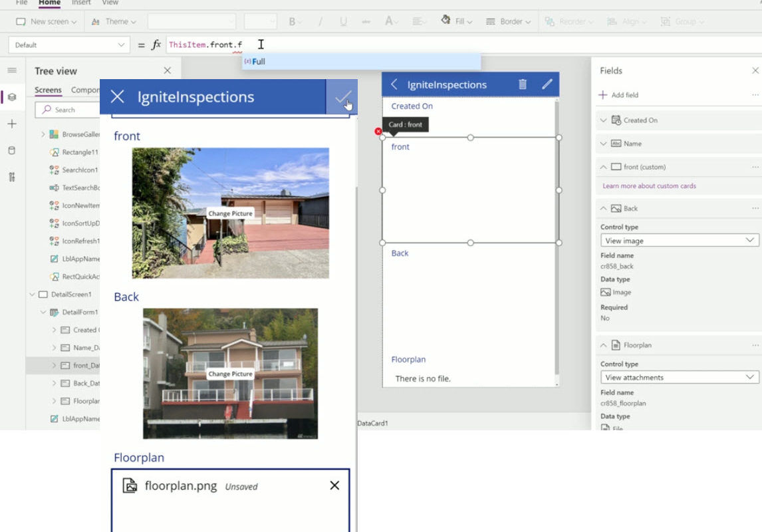Collapse the Back field section
The width and height of the screenshot is (762, 532).
[603, 208]
